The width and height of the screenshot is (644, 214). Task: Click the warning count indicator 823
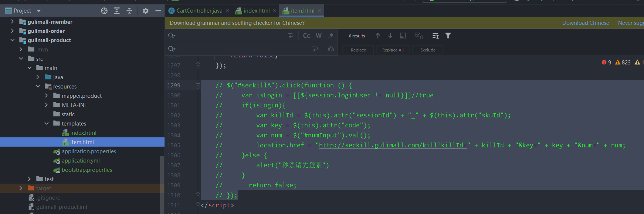click(623, 62)
